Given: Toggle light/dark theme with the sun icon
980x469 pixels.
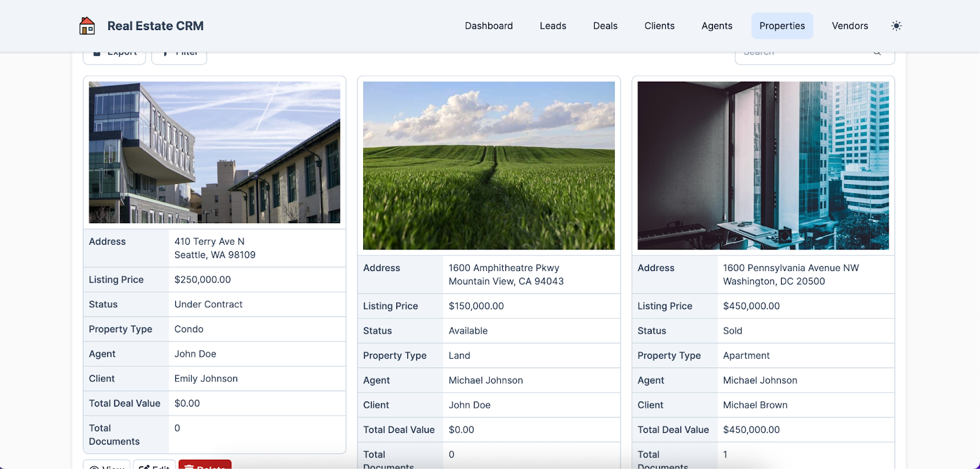Looking at the screenshot, I should coord(896,26).
